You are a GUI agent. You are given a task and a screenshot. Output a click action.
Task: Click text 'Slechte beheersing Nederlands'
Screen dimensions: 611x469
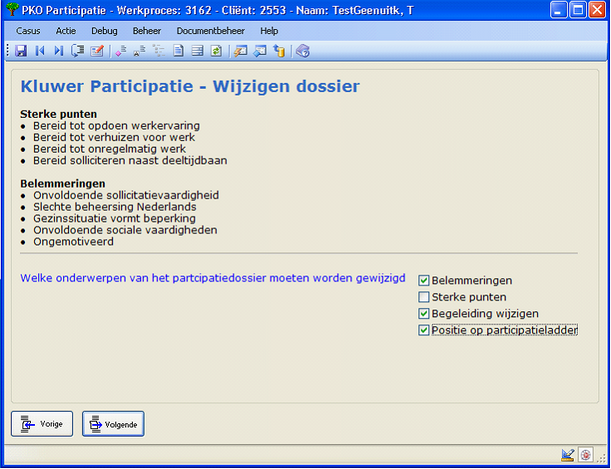coord(115,207)
